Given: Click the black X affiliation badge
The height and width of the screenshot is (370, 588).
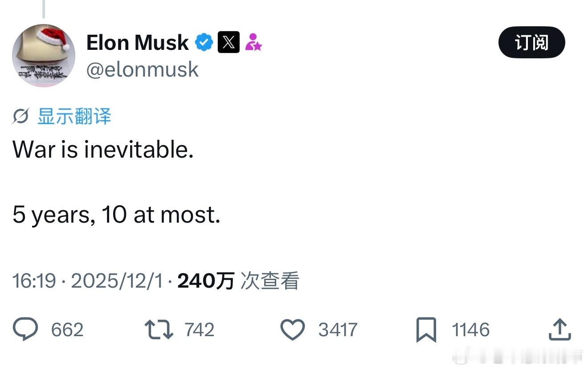Looking at the screenshot, I should tap(229, 43).
